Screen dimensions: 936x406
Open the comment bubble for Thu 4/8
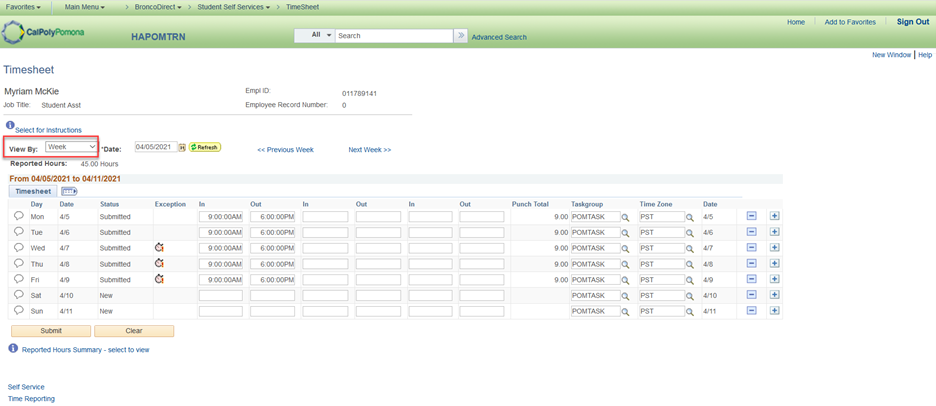point(19,263)
